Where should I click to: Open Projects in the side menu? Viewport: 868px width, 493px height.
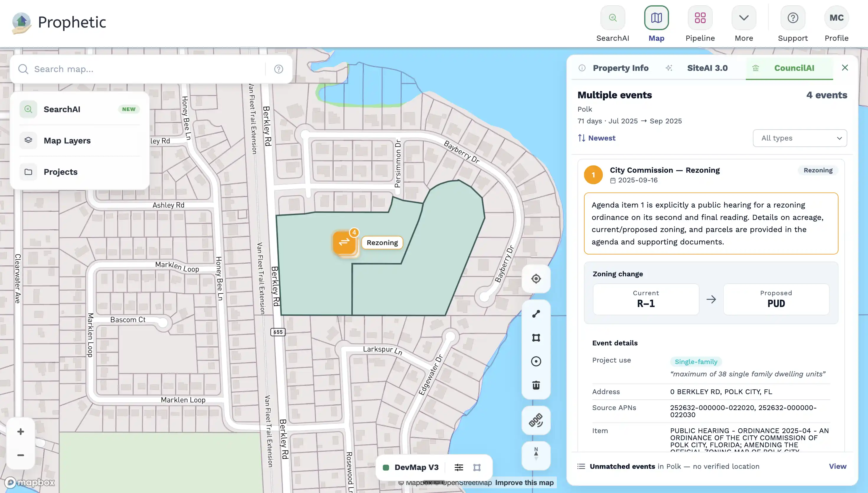(x=80, y=172)
